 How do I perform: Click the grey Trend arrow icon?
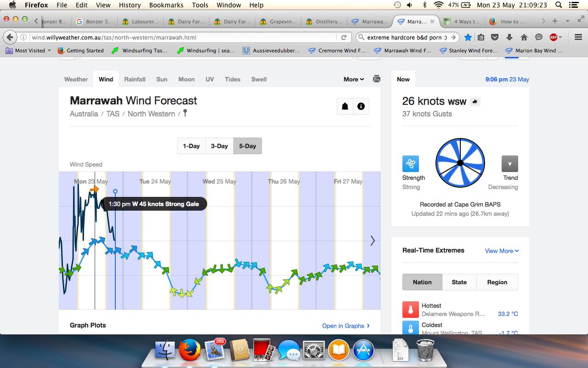(x=510, y=164)
